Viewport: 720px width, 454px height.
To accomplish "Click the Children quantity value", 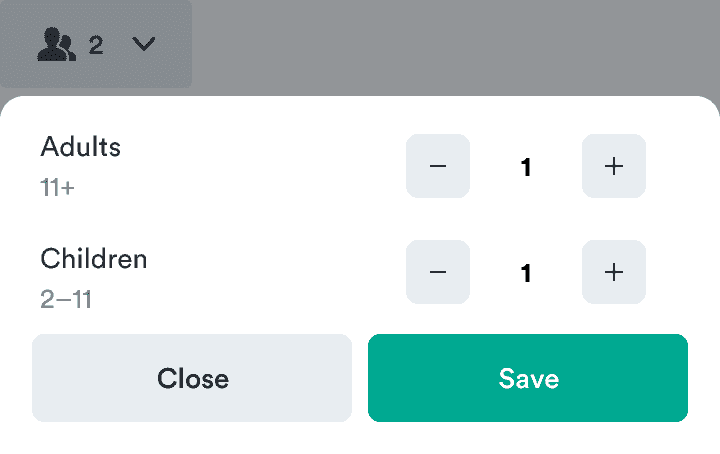I will [526, 273].
